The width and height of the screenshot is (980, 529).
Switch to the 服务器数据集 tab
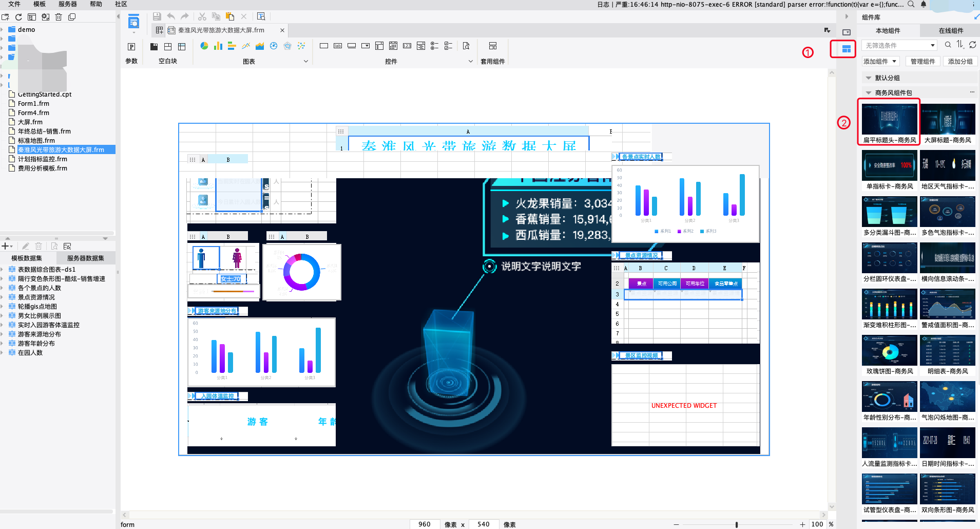(x=86, y=258)
